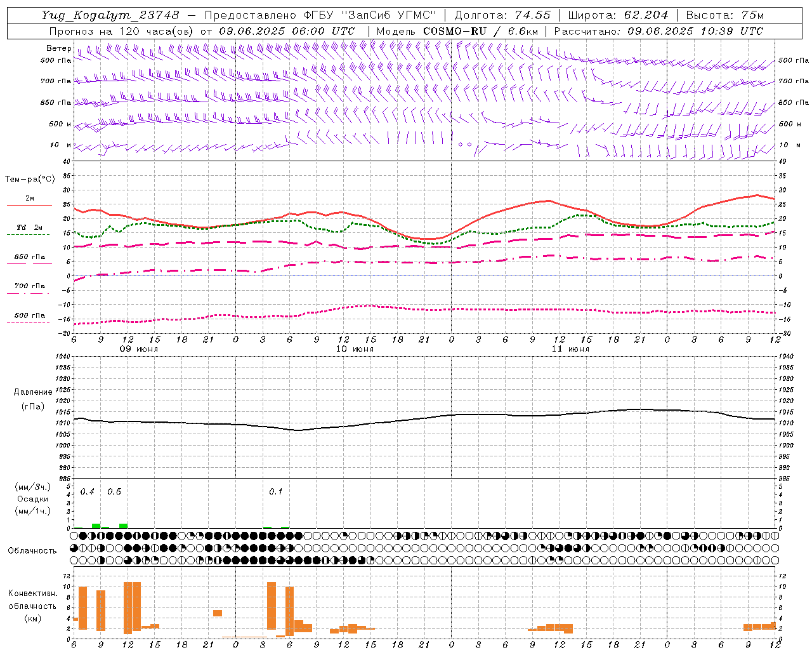Click the Модель COSMO-RU / 6.6км text

tap(457, 31)
